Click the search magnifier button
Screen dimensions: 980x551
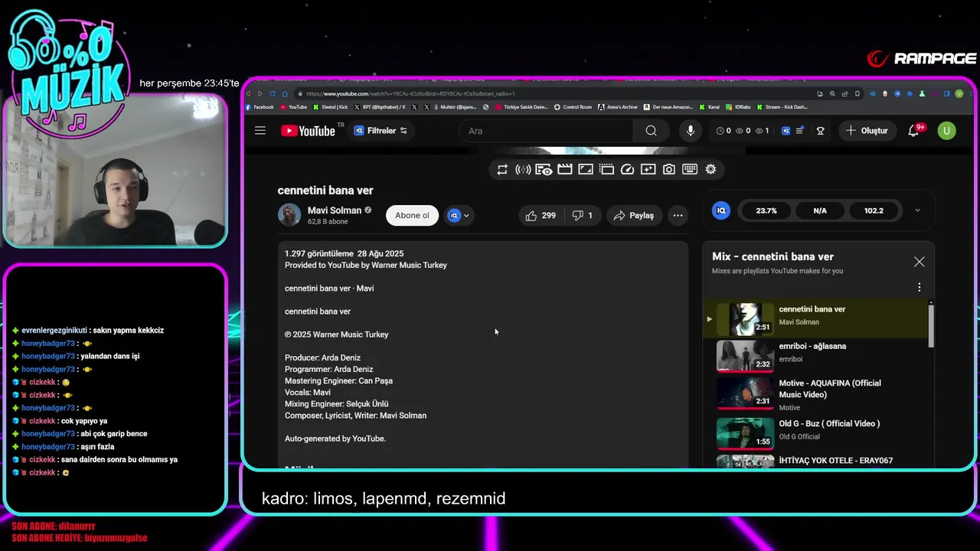pyautogui.click(x=651, y=131)
